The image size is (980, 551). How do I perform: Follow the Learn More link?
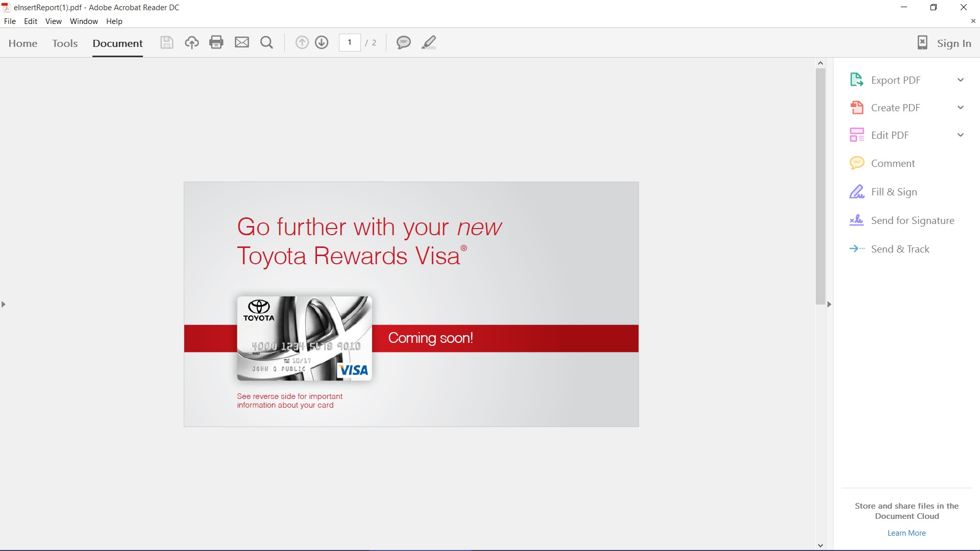(906, 533)
